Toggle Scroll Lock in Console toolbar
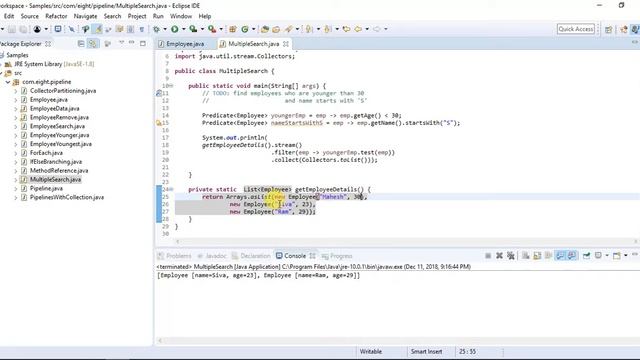Viewport: 640px width, 360px height. [x=537, y=256]
